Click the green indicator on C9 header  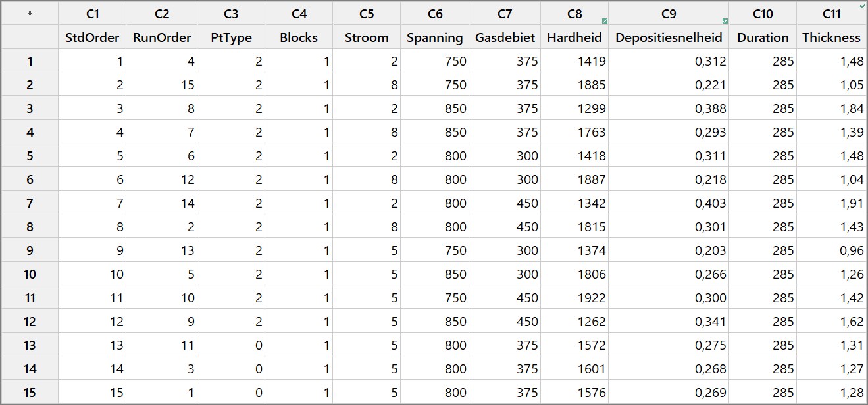(725, 21)
